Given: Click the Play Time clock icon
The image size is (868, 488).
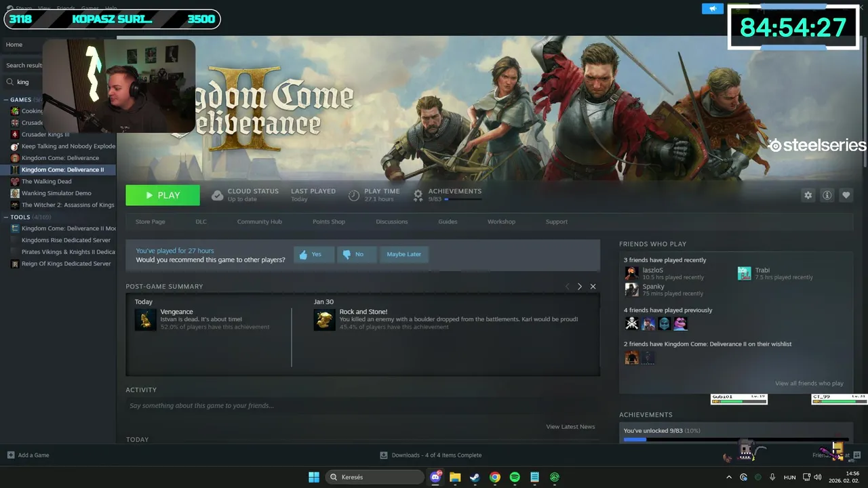Looking at the screenshot, I should click(x=353, y=195).
